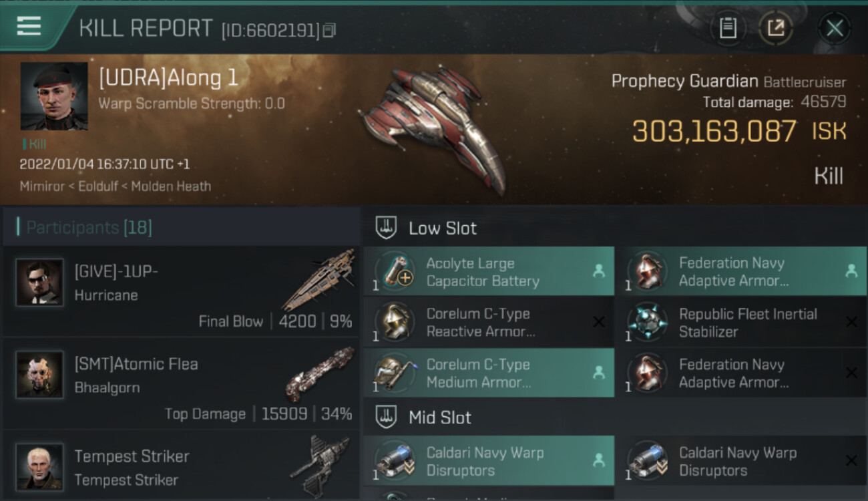The image size is (868, 501).
Task: Collapse the Low Slot section header
Action: [x=615, y=228]
